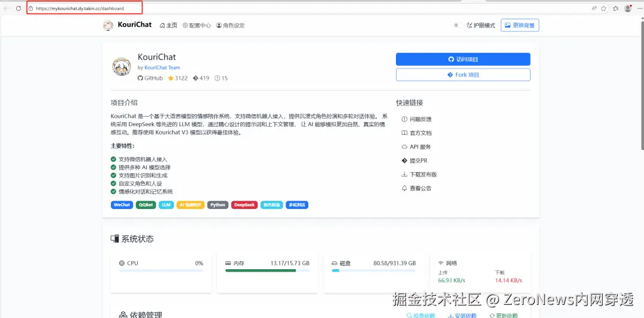This screenshot has width=644, height=318.
Task: Click the QQBot tag badge
Action: 146,205
